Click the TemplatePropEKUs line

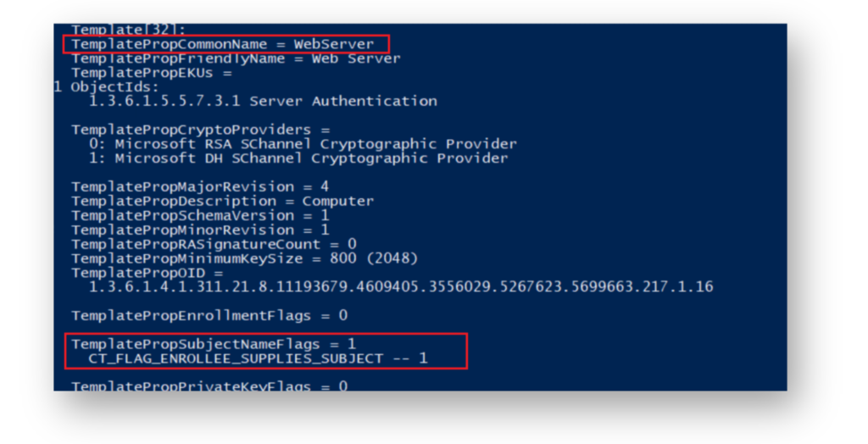click(x=152, y=73)
